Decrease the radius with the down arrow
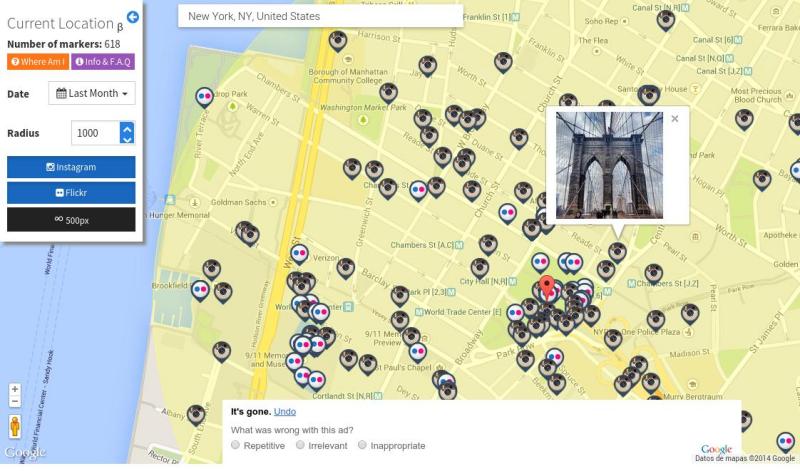The width and height of the screenshot is (800, 471). (127, 139)
